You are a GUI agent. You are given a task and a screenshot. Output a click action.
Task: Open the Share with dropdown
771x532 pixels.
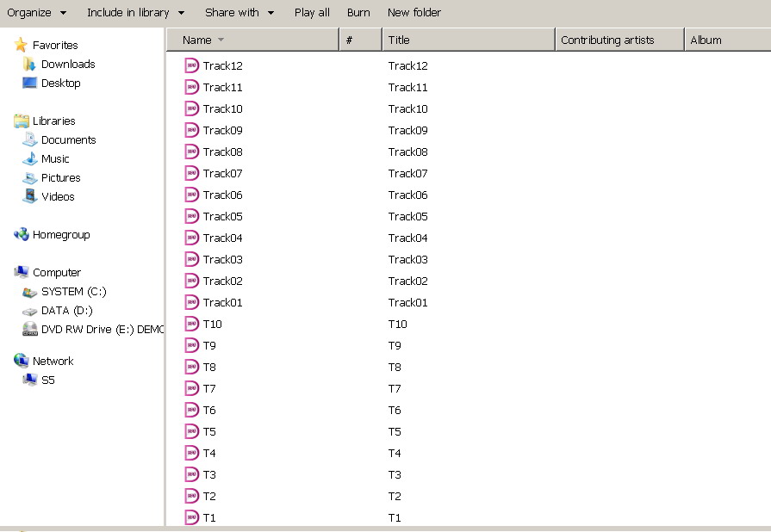[239, 13]
